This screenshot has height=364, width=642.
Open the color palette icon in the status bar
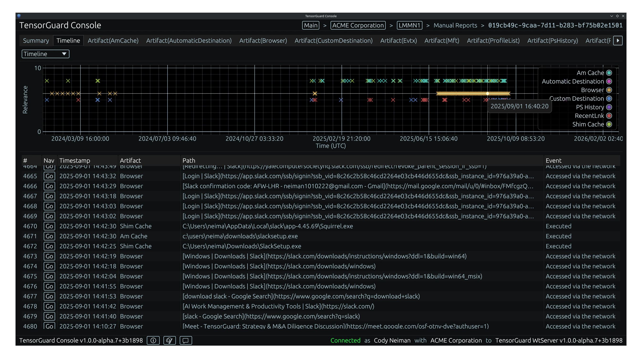point(169,340)
